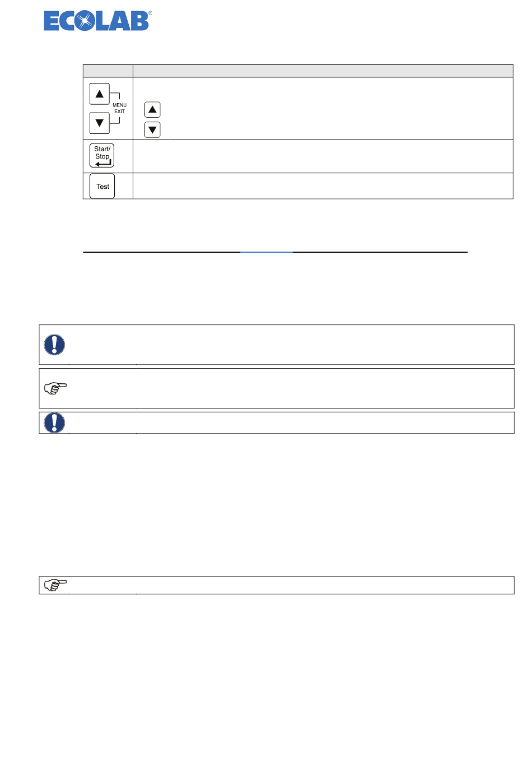Select the wide grey header cell of the key table
The width and height of the screenshot is (532, 767).
pyautogui.click(x=323, y=71)
